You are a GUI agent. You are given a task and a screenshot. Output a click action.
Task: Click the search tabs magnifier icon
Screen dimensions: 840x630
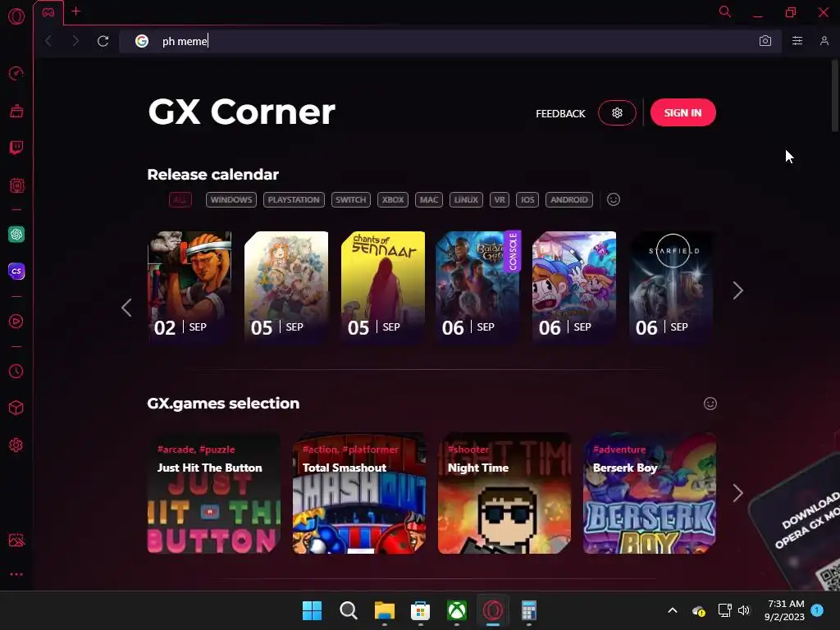(x=725, y=11)
